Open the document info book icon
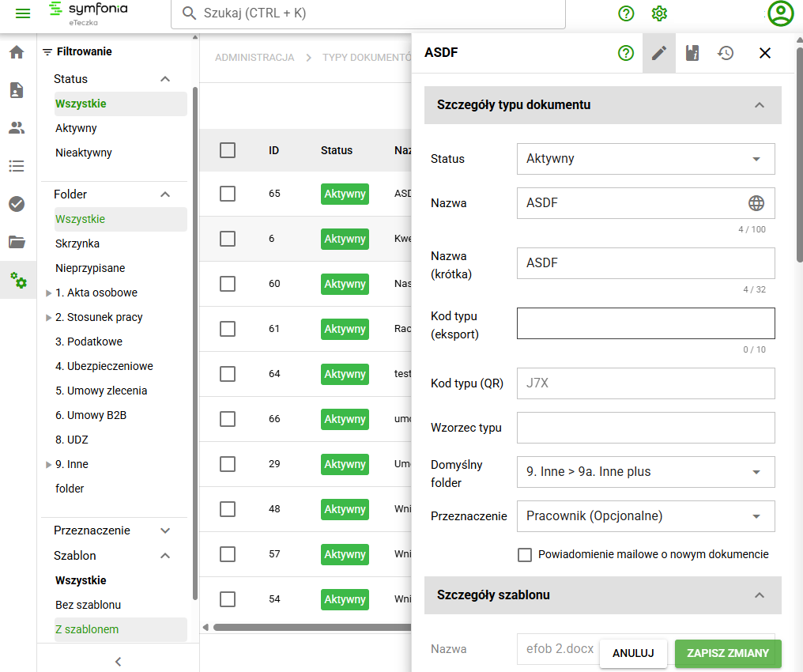This screenshot has width=803, height=672. 692,53
